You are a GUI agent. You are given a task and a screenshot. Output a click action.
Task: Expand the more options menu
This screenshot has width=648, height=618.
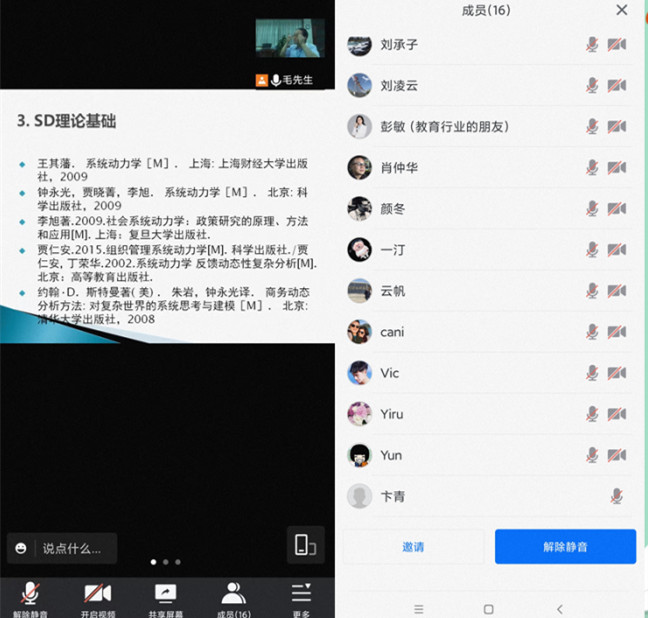click(x=301, y=594)
